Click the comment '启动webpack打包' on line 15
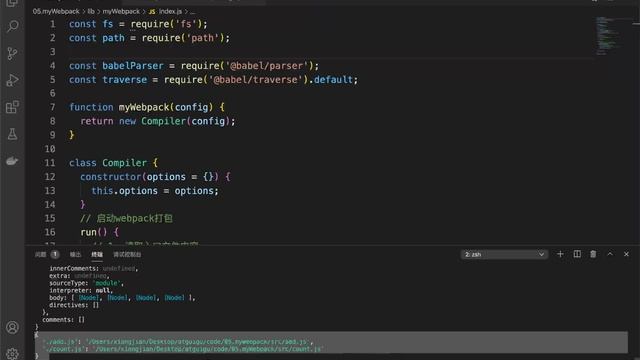Screen dimensions: 640x360 pyautogui.click(x=135, y=218)
